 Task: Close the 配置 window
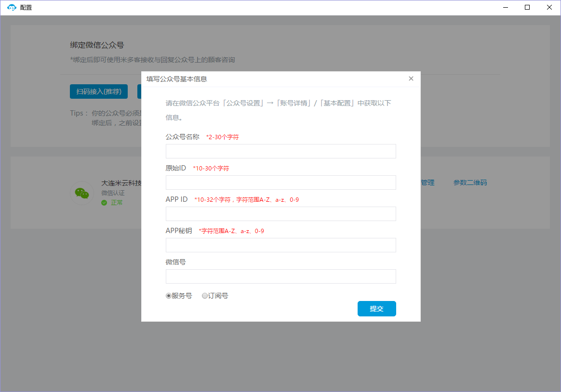coord(549,7)
